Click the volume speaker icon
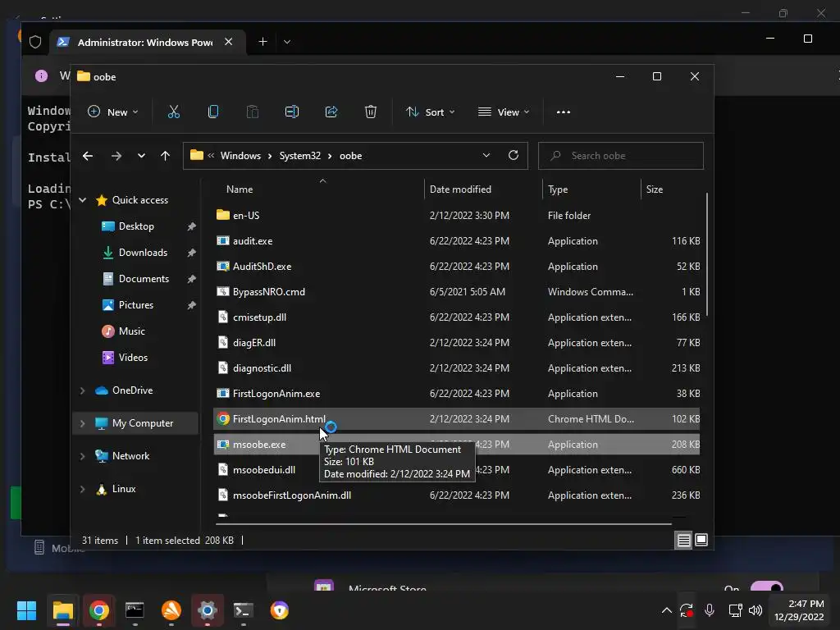The image size is (840, 630). (756, 610)
